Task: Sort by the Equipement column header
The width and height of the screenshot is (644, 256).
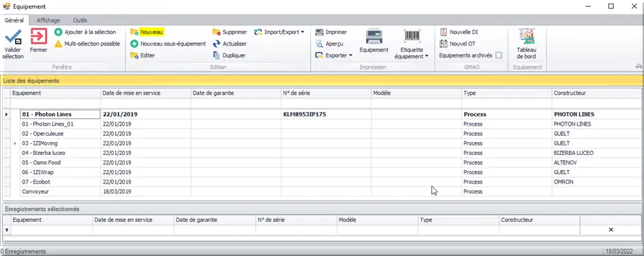Action: 55,94
